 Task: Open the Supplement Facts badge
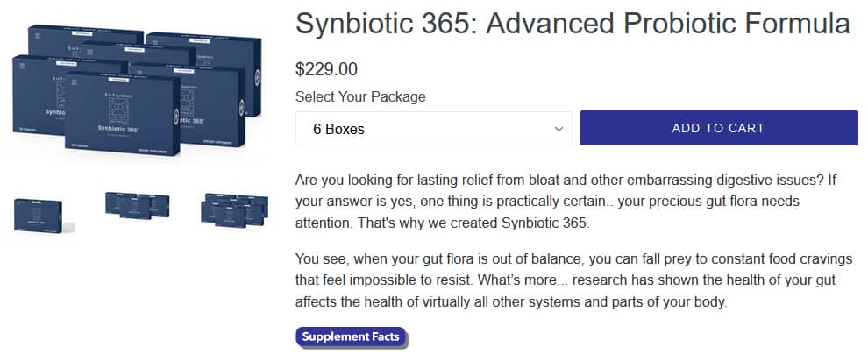pos(352,336)
